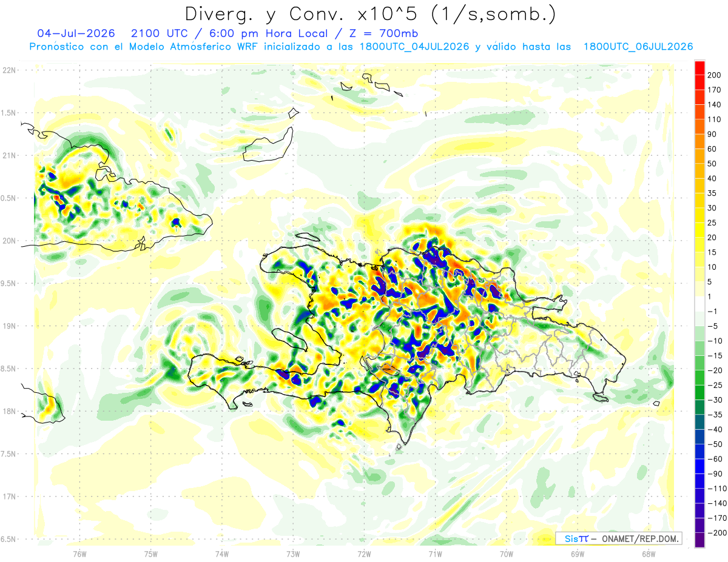Click the positive '90' color bar value
728x562 pixels.
(x=712, y=134)
